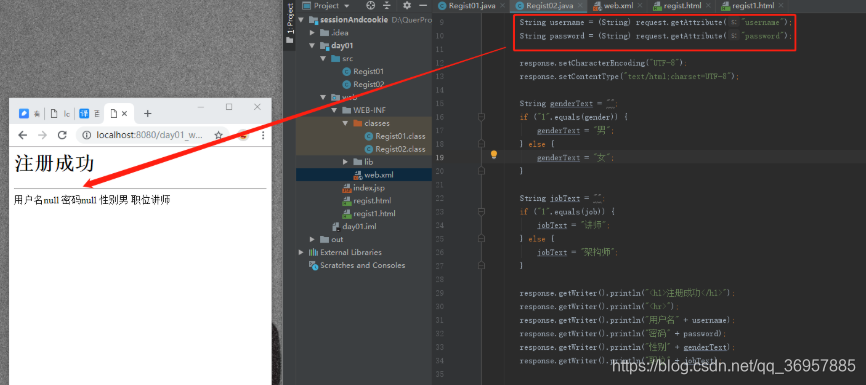866x385 pixels.
Task: Open Chrome three-dot menu
Action: pos(263,135)
